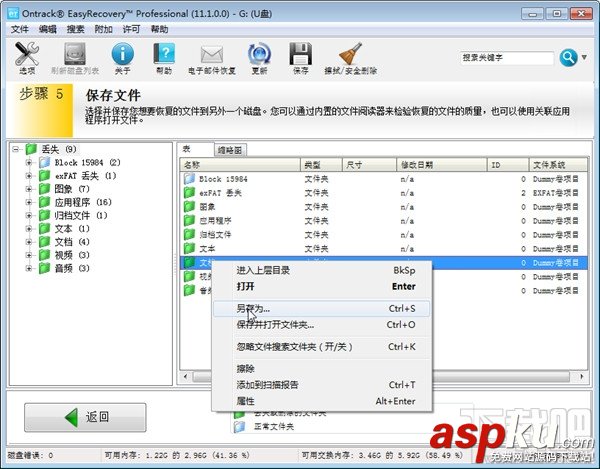Expand the 音频 (3) tree node
This screenshot has height=469, width=600.
click(x=29, y=268)
